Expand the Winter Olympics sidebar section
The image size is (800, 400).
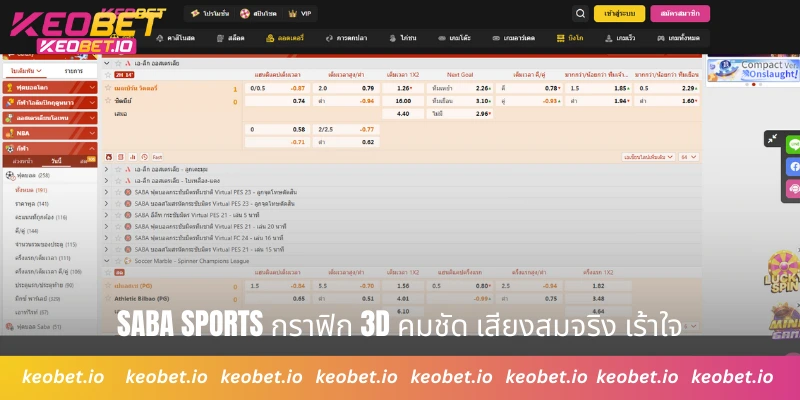[49, 103]
